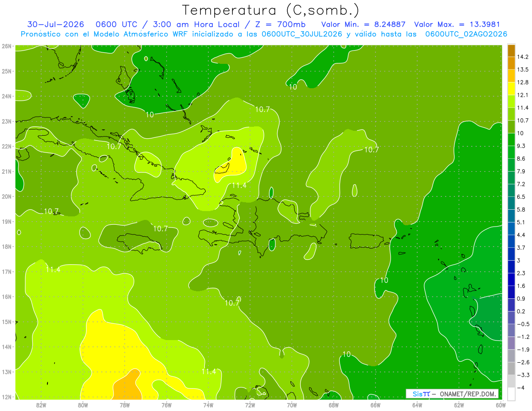Click the orange warm region near 78W 12N
The height and width of the screenshot is (411, 532).
click(127, 385)
